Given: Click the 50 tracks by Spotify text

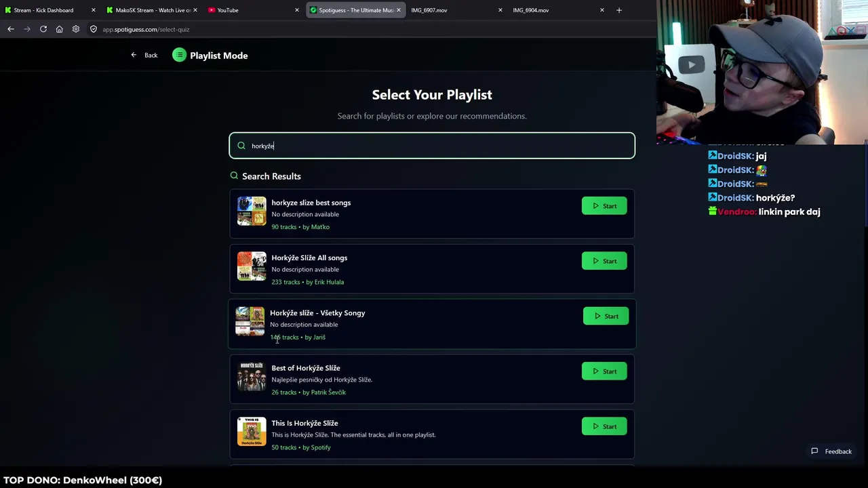Looking at the screenshot, I should click(x=301, y=447).
